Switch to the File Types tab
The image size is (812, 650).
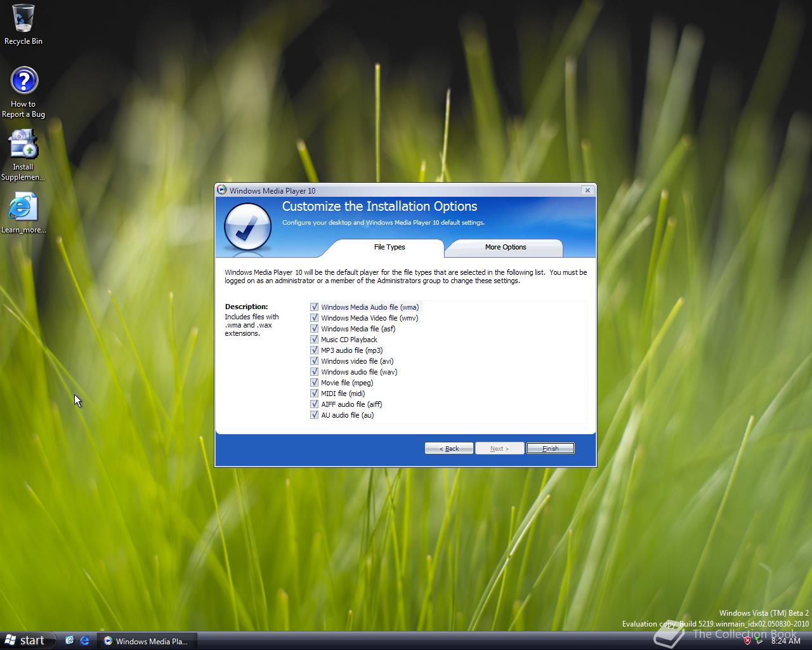(x=389, y=248)
